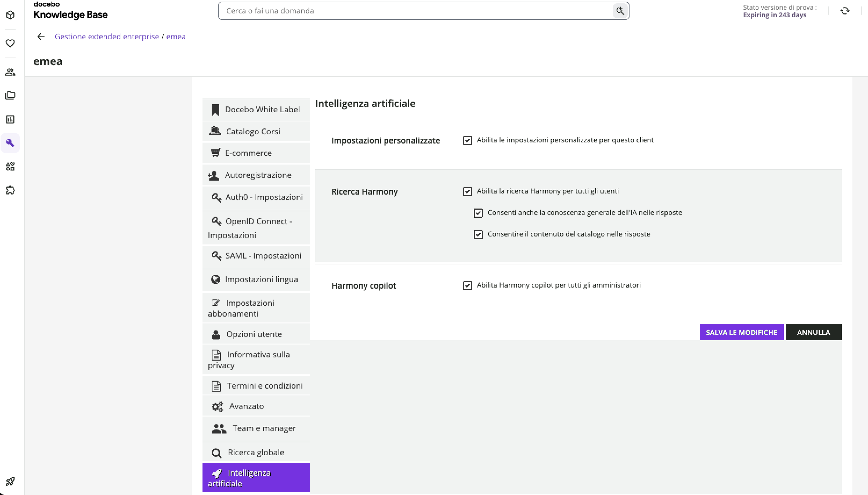The height and width of the screenshot is (495, 868).
Task: Click Salva le modifiche button
Action: (742, 332)
